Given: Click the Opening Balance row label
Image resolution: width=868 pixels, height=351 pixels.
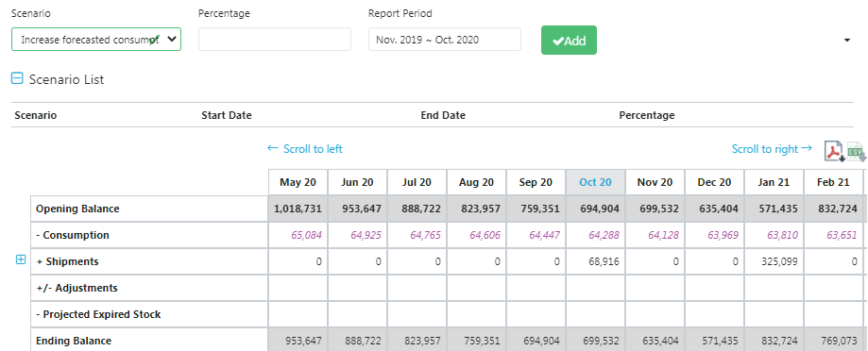Looking at the screenshot, I should tap(77, 209).
